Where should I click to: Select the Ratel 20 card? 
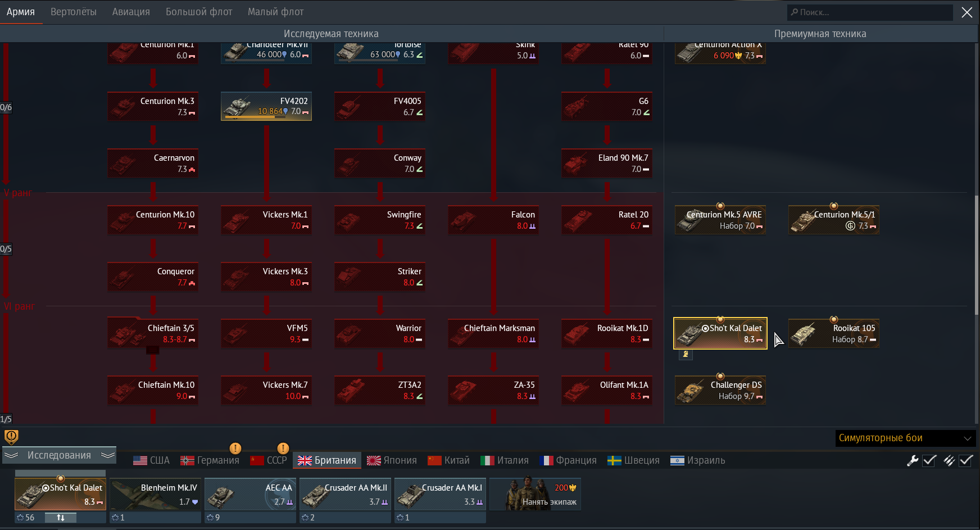click(x=607, y=220)
